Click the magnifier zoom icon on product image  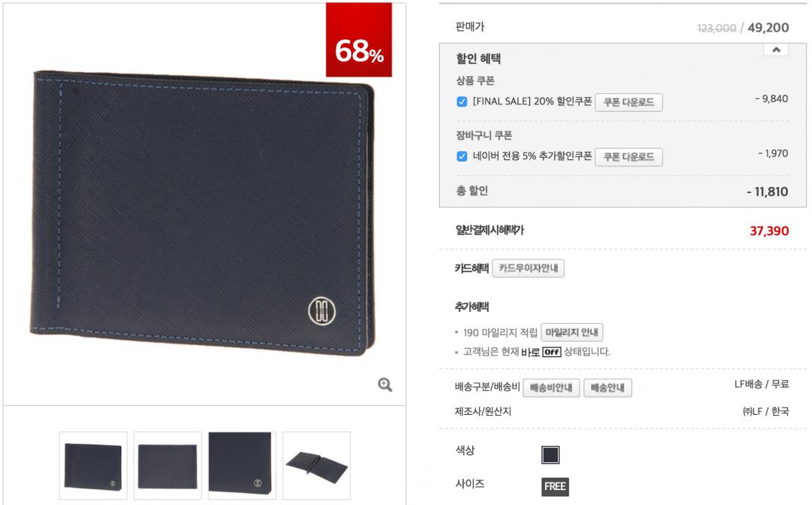pyautogui.click(x=385, y=385)
